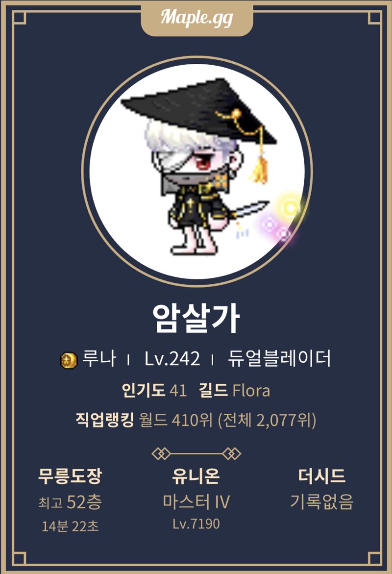Click the 듀얼블레이더 job label
The width and height of the screenshot is (392, 574).
tap(279, 358)
